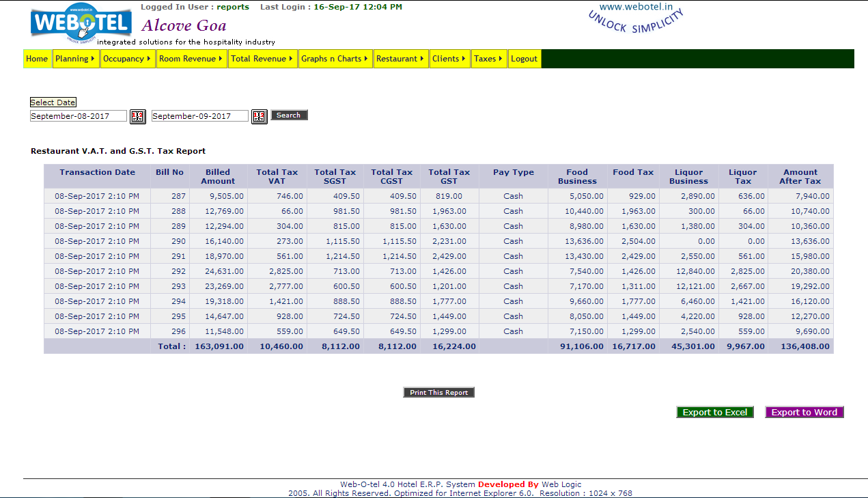Click Logout in the menu bar
Viewport: 868px width, 498px height.
[x=524, y=59]
